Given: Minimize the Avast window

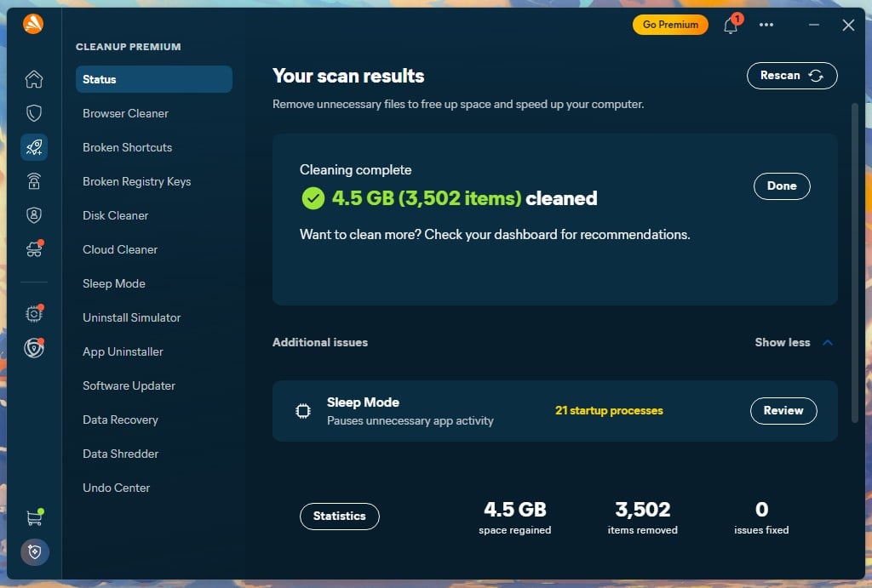Looking at the screenshot, I should [x=813, y=25].
